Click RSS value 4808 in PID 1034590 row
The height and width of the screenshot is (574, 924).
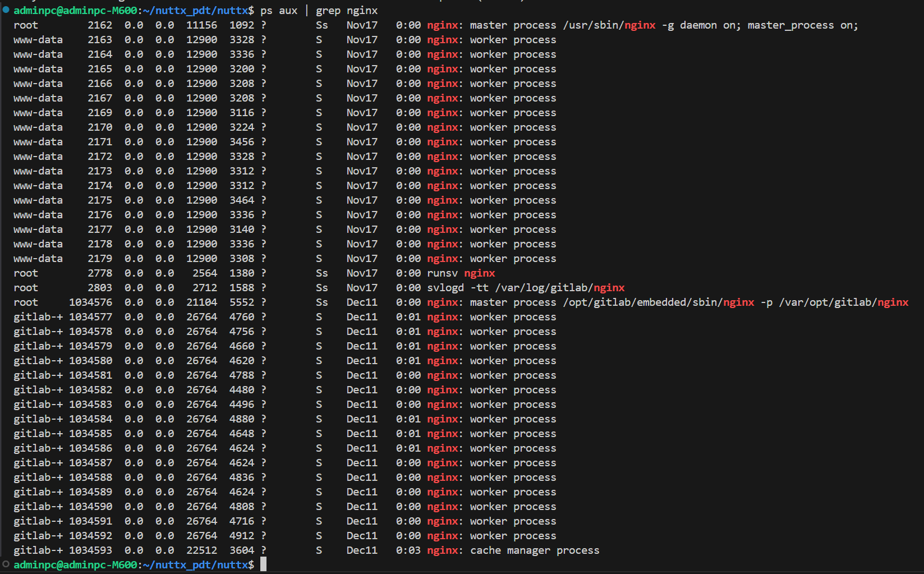242,507
